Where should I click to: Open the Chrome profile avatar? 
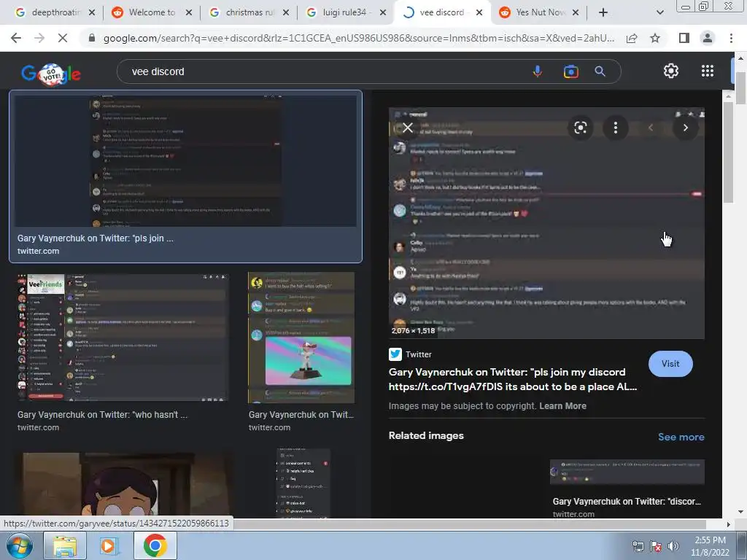tap(708, 38)
